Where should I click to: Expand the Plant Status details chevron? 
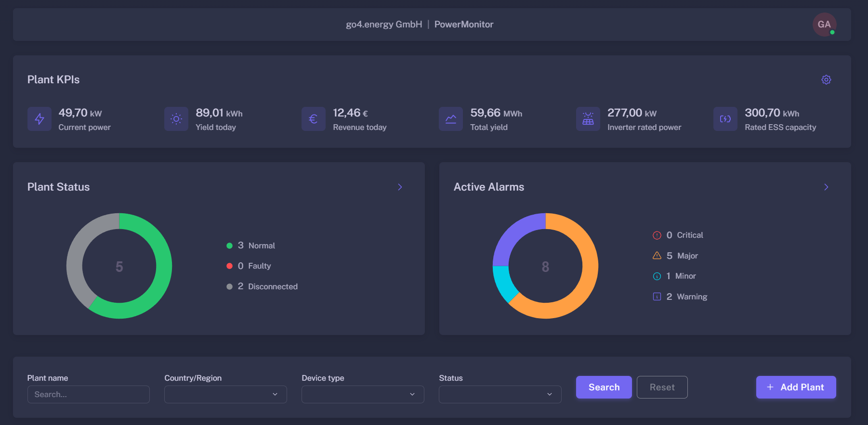pos(400,187)
